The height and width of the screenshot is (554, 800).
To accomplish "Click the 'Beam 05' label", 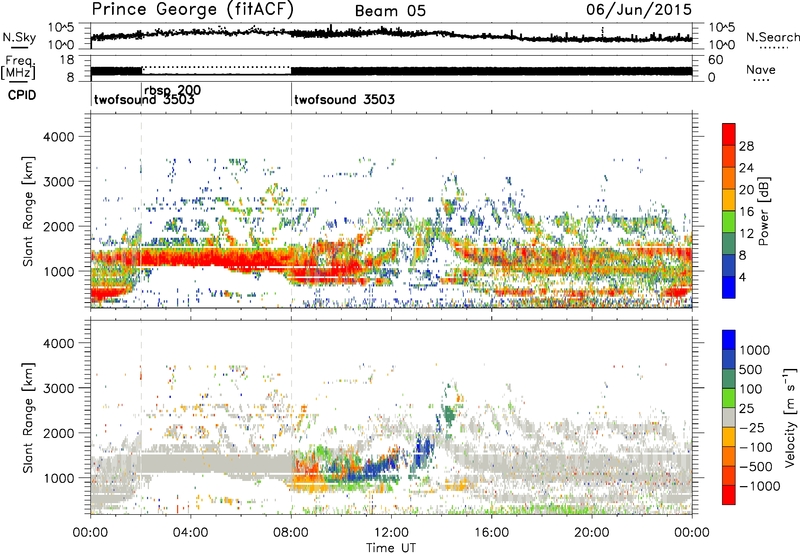I will pyautogui.click(x=390, y=11).
